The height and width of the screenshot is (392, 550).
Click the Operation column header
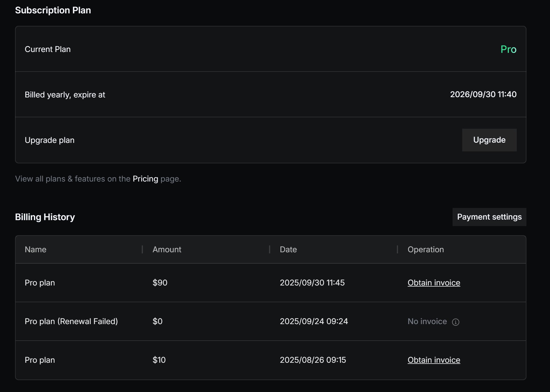point(425,249)
